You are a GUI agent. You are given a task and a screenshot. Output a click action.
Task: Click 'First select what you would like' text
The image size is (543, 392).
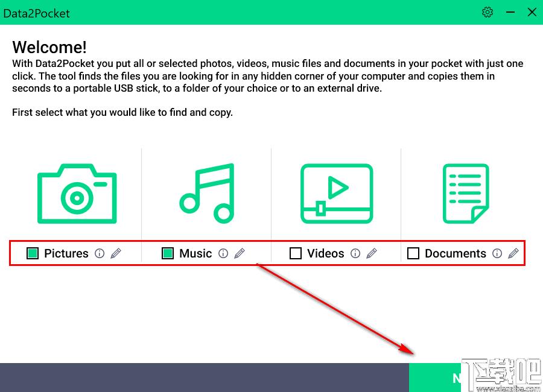pyautogui.click(x=122, y=113)
